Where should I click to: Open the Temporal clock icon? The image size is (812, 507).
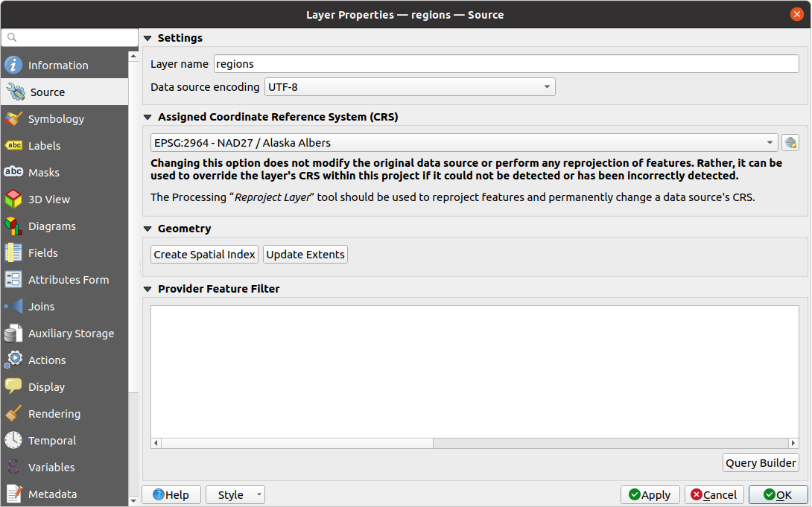[13, 441]
